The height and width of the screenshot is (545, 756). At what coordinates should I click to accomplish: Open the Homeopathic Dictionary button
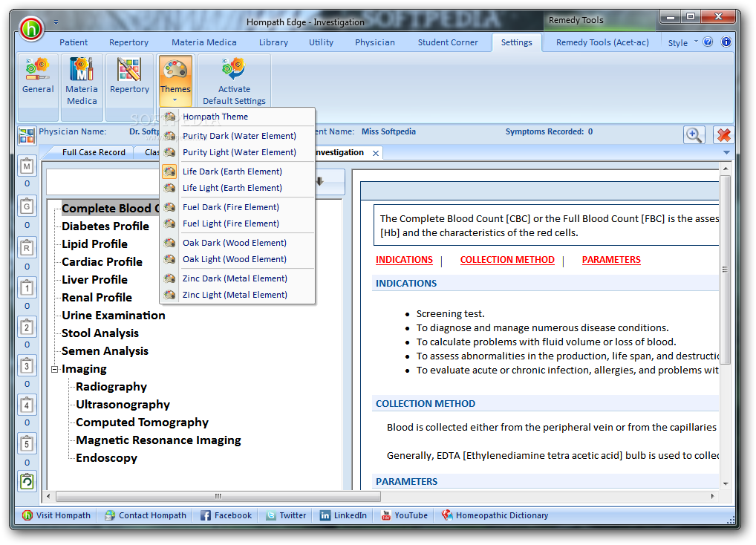pyautogui.click(x=495, y=515)
